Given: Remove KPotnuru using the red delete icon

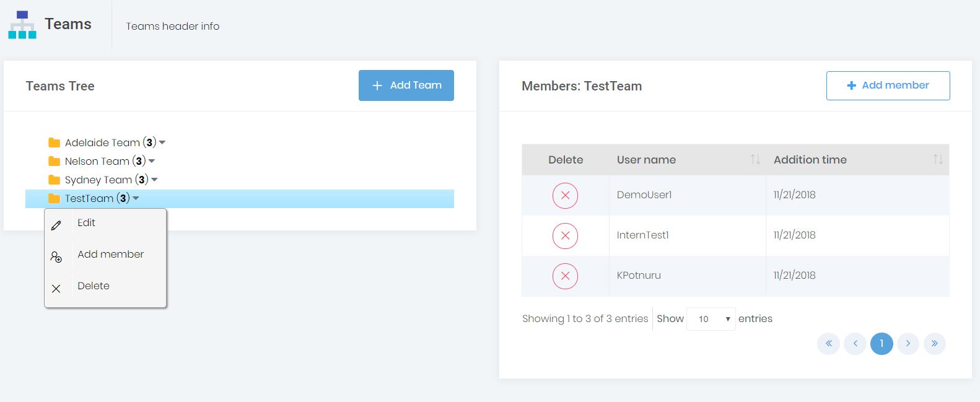Looking at the screenshot, I should pos(565,276).
